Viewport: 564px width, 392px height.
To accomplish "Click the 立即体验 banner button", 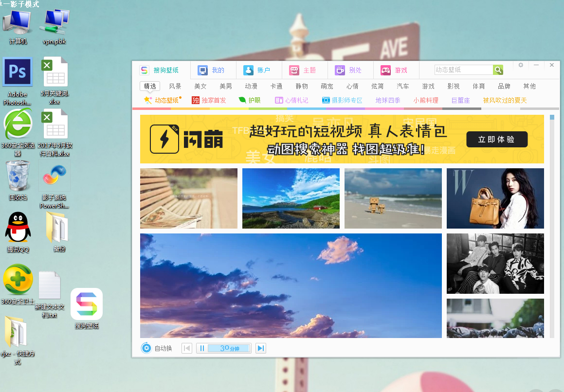I will [497, 139].
